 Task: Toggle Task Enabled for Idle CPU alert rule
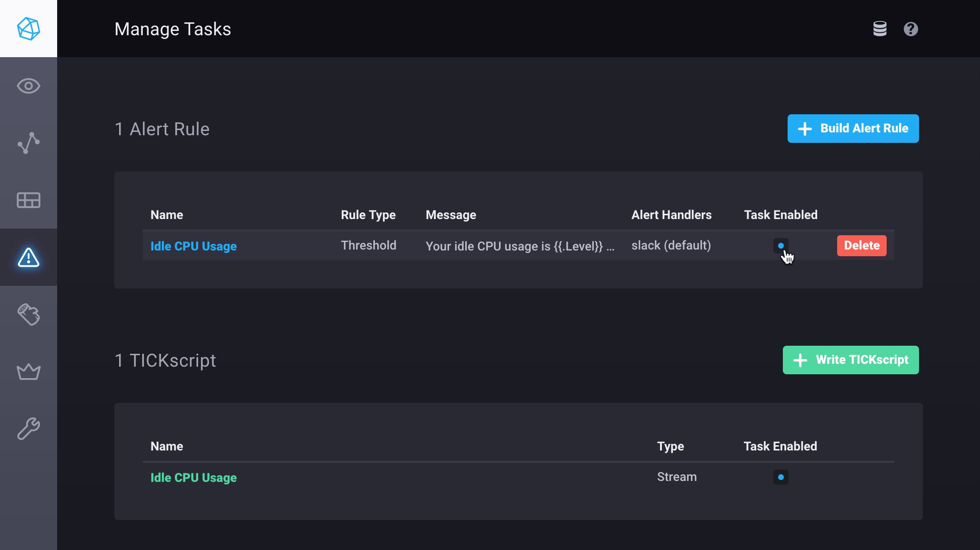(x=780, y=246)
